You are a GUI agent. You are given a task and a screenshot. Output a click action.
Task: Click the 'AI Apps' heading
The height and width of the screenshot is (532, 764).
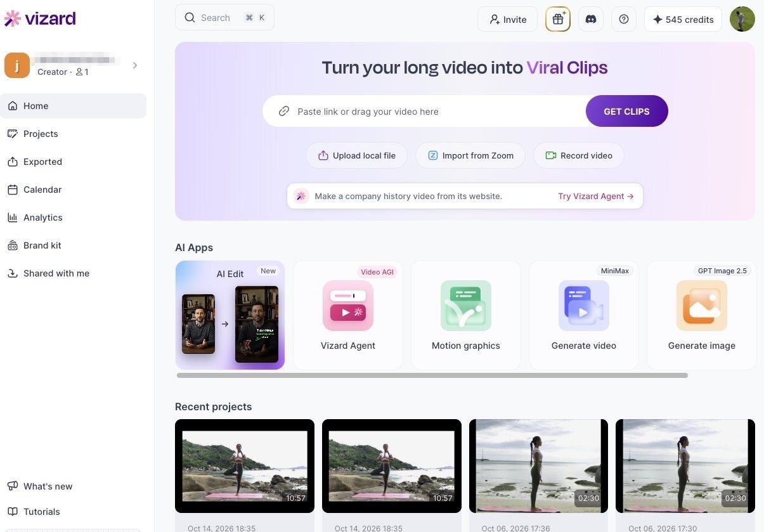tap(194, 247)
